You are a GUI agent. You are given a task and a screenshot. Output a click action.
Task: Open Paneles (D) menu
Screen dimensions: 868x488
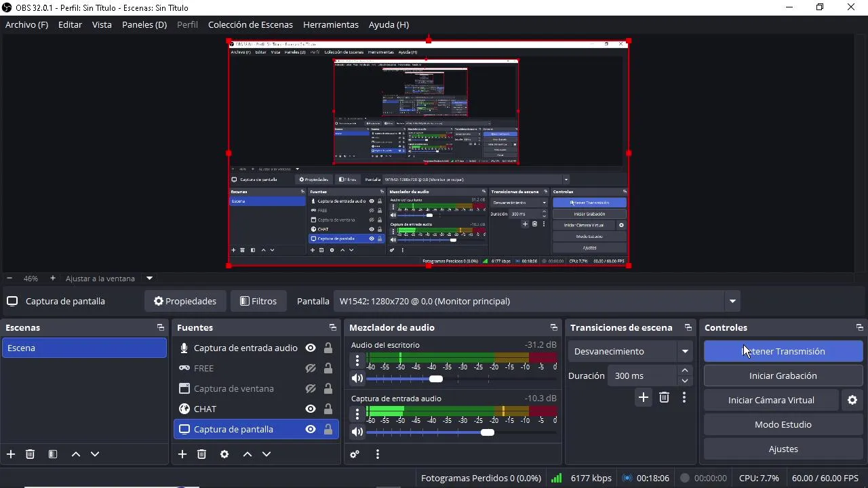(x=144, y=24)
